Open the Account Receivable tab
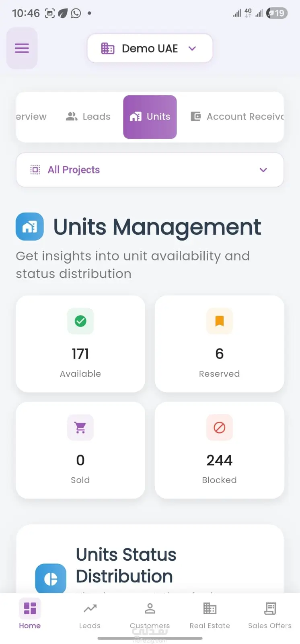Image resolution: width=300 pixels, height=644 pixels. tap(237, 117)
